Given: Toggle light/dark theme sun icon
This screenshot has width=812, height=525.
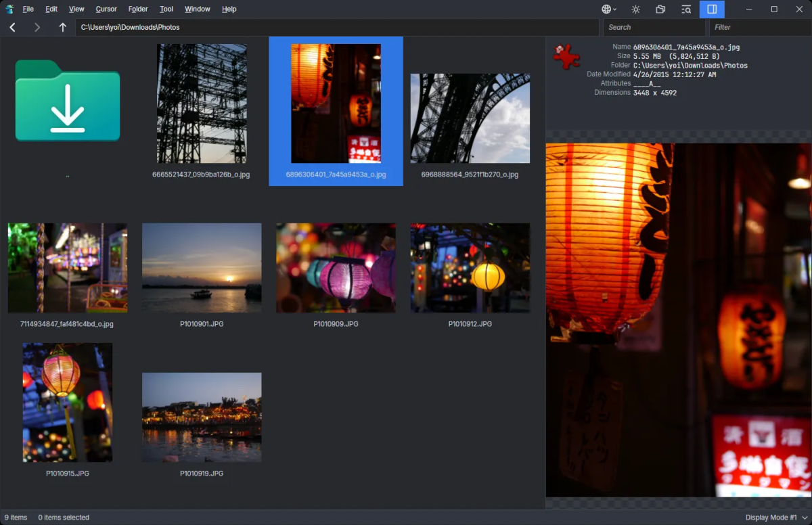Looking at the screenshot, I should click(635, 9).
